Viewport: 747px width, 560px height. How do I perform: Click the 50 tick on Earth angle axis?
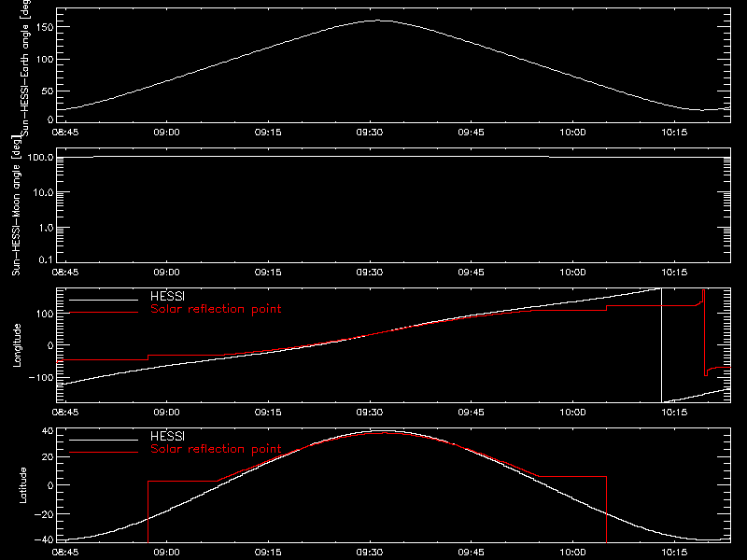(x=48, y=91)
